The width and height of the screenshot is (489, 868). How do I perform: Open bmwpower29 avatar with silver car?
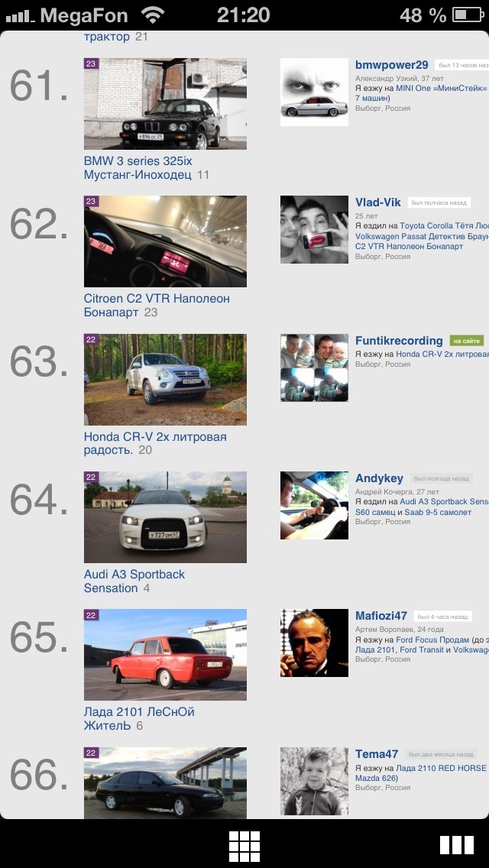[x=314, y=92]
